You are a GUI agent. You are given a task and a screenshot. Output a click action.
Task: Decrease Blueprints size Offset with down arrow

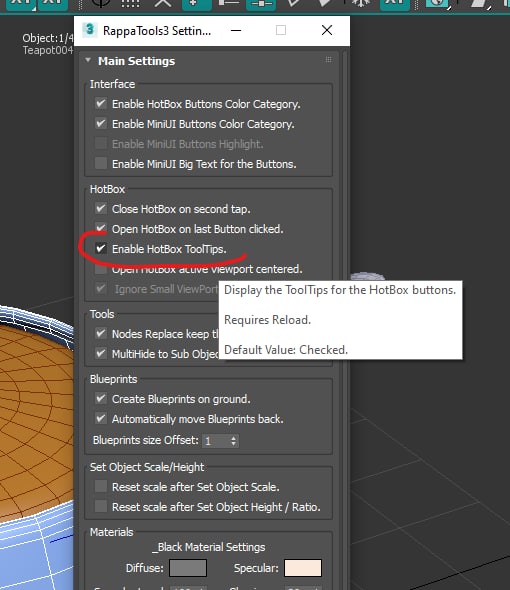coord(233,444)
